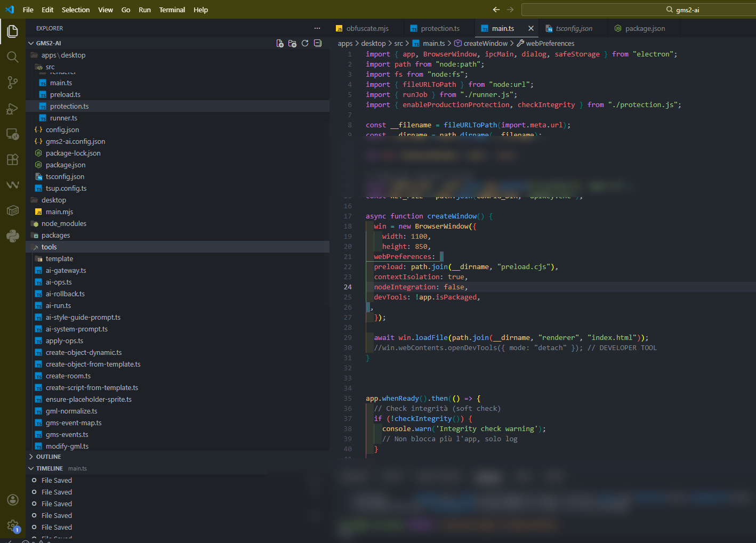
Task: Click the webPreferences breadcrumb
Action: [545, 43]
